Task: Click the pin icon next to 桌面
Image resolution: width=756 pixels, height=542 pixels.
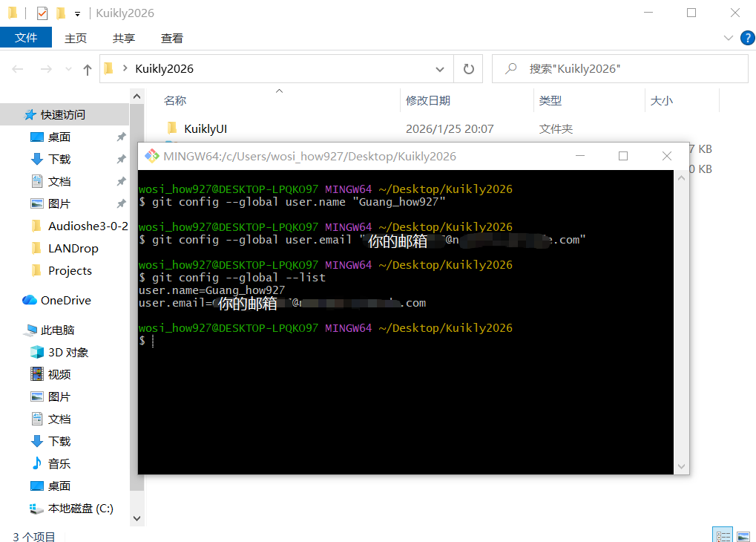Action: pos(121,137)
